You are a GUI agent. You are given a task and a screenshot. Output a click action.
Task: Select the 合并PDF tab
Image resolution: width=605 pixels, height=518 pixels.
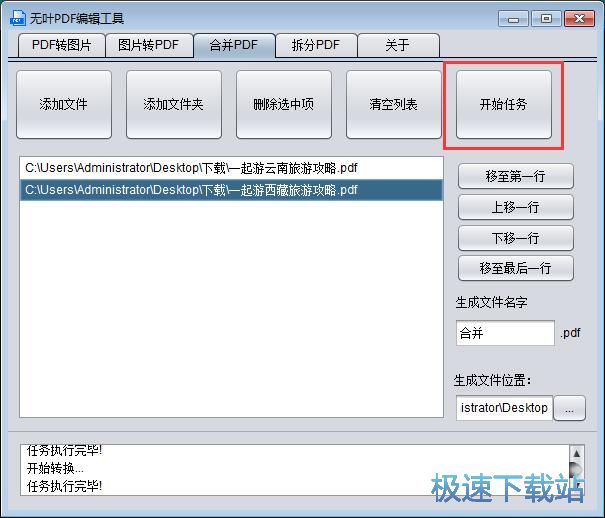pyautogui.click(x=234, y=46)
